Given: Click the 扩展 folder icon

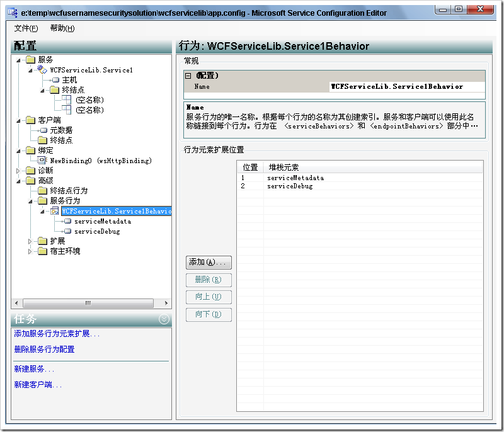Looking at the screenshot, I should point(42,241).
